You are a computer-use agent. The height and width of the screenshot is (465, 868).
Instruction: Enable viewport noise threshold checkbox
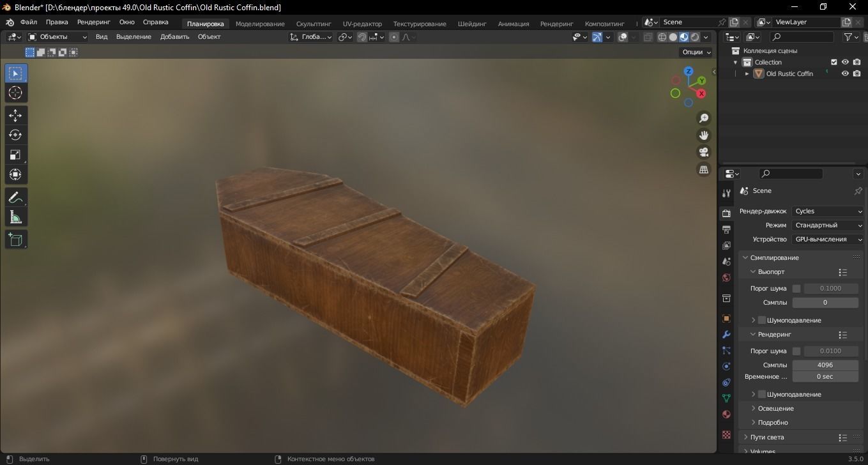coord(796,289)
